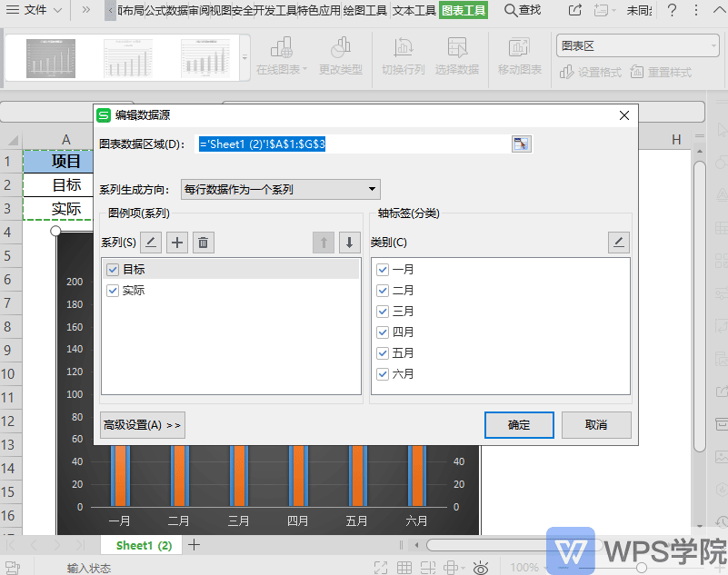728x575 pixels.
Task: Add a new series with plus icon
Action: (x=177, y=243)
